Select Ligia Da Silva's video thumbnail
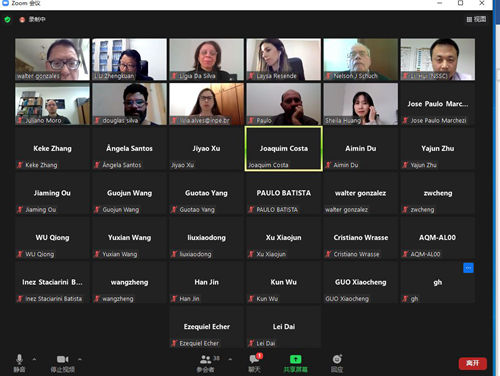This screenshot has height=376, width=500. point(207,59)
